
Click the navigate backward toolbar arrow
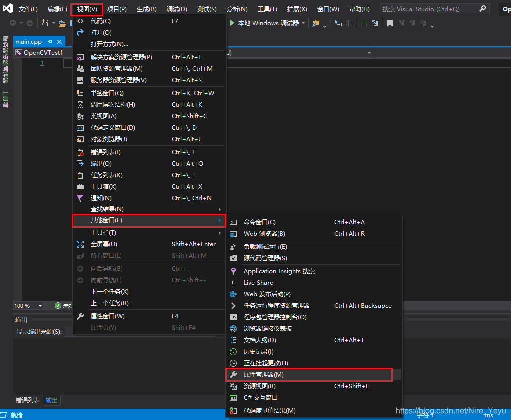pyautogui.click(x=13, y=23)
